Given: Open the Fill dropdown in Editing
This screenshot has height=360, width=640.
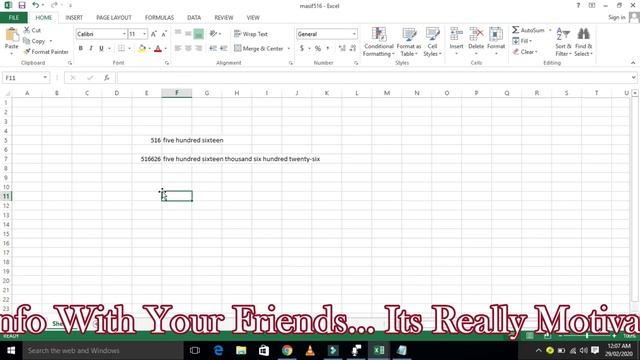Looking at the screenshot, I should pyautogui.click(x=522, y=41).
